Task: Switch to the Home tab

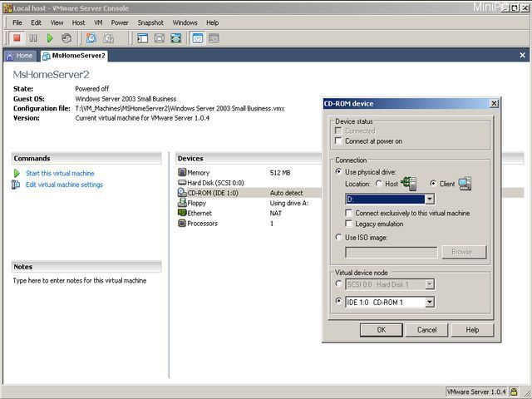Action: [x=20, y=56]
